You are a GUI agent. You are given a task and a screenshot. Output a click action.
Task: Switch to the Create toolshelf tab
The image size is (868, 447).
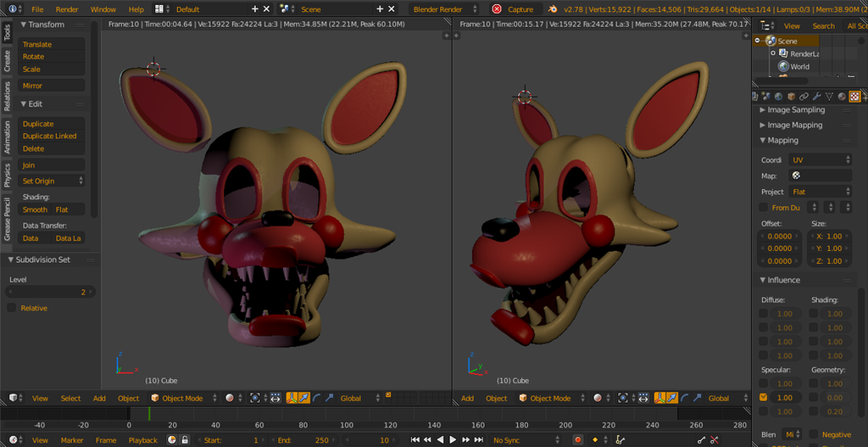pos(7,60)
